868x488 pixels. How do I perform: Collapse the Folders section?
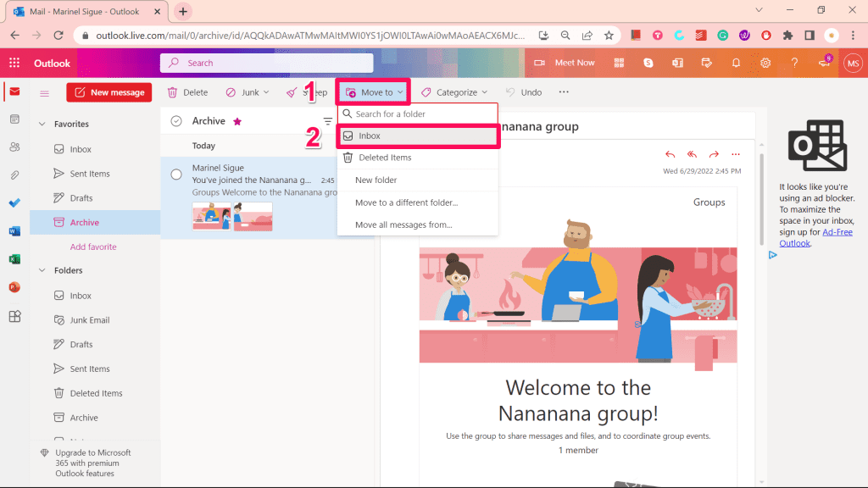point(42,271)
